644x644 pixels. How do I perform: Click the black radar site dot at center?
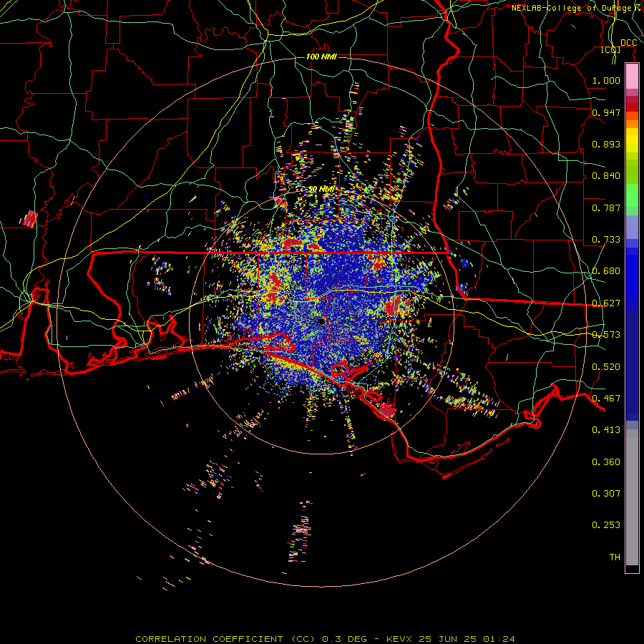(321, 322)
